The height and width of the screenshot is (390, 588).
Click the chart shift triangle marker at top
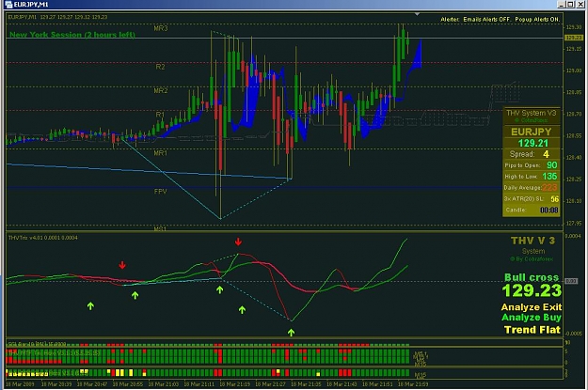pyautogui.click(x=417, y=14)
